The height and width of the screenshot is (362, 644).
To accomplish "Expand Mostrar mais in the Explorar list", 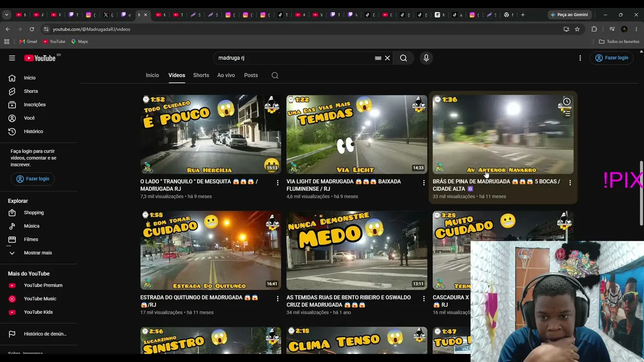I will pyautogui.click(x=39, y=253).
